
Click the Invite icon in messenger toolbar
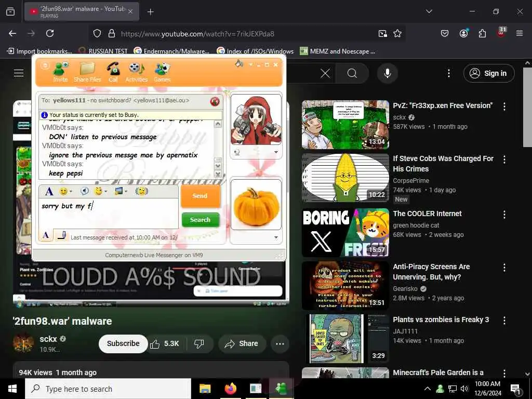pos(60,72)
